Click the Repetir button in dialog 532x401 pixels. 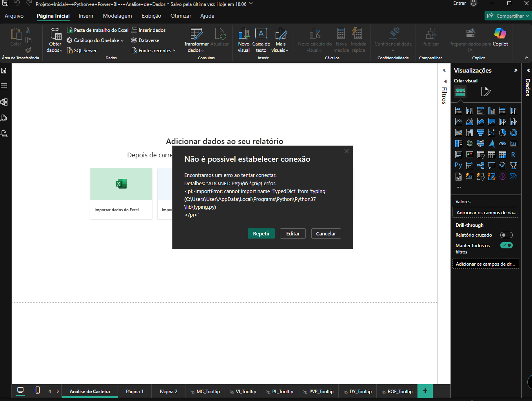point(261,233)
